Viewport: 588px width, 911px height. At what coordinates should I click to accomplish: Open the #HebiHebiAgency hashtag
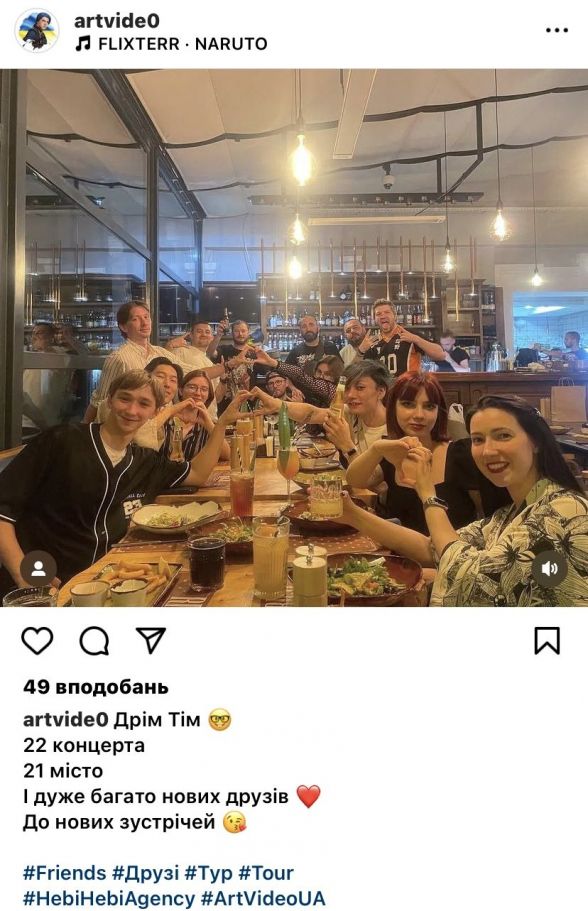[x=109, y=898]
